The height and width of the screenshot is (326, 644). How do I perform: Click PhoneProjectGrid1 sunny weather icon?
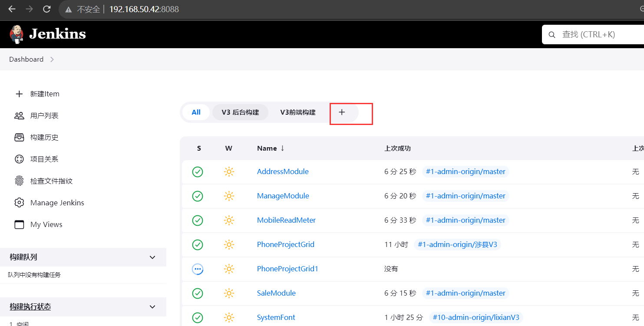(x=229, y=269)
